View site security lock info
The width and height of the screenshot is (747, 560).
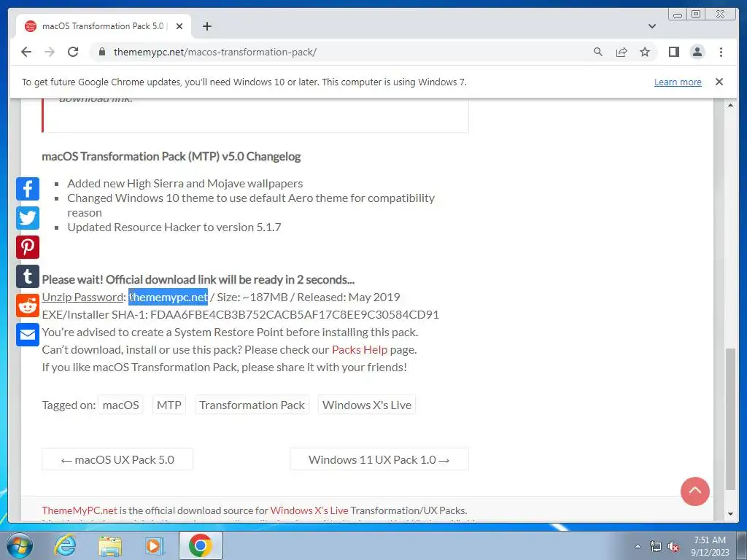tap(101, 52)
